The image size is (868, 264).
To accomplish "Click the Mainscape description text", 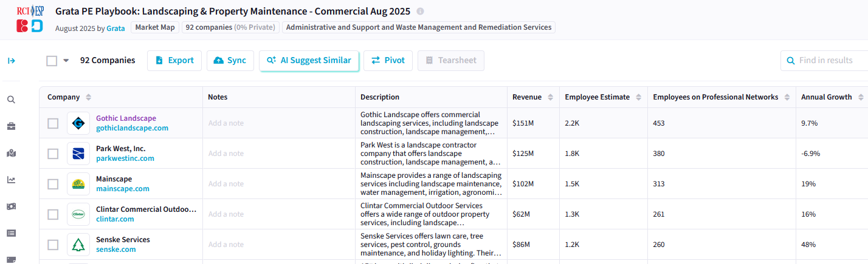I will coord(431,184).
